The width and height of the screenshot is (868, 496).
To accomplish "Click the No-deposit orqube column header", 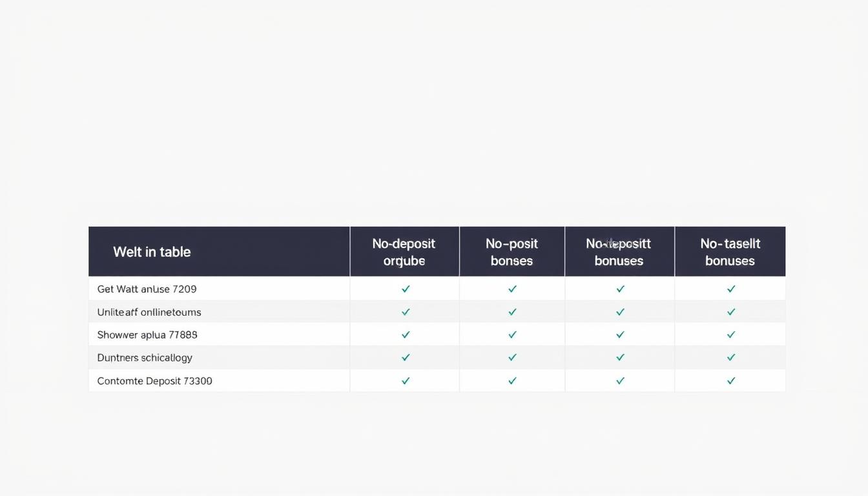I will [404, 252].
